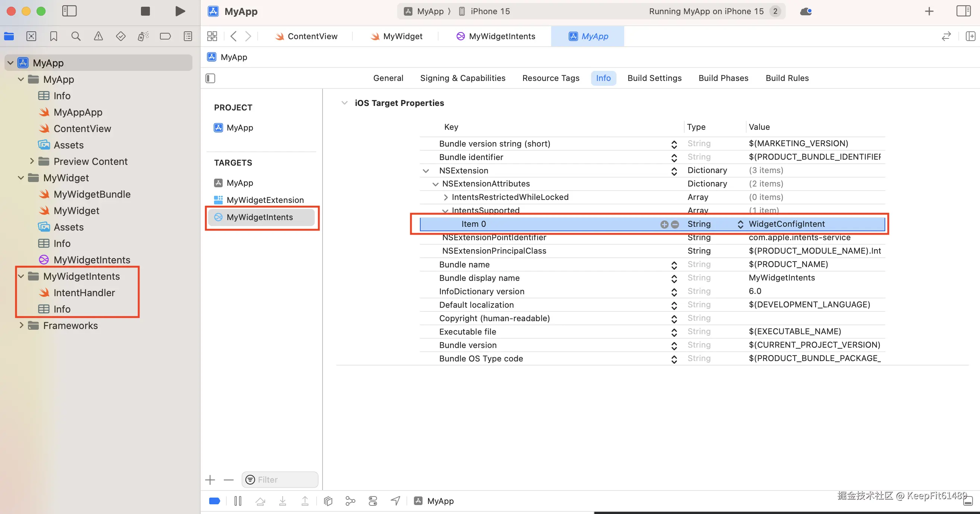Expand IntentsRestrictedWhileLocked array
The height and width of the screenshot is (514, 980).
pyautogui.click(x=446, y=197)
